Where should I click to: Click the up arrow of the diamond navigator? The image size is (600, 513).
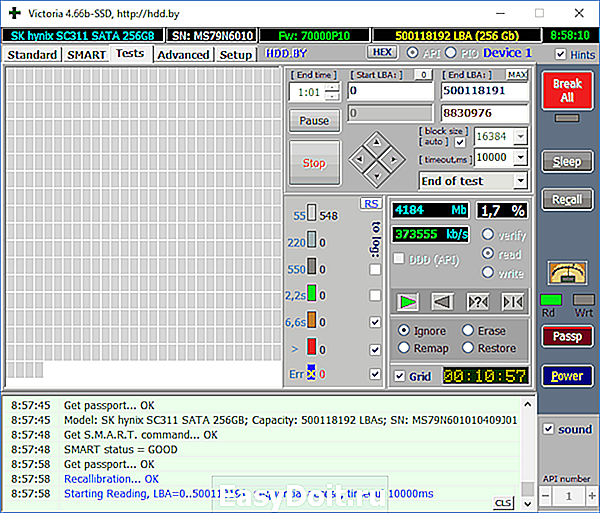tap(377, 142)
